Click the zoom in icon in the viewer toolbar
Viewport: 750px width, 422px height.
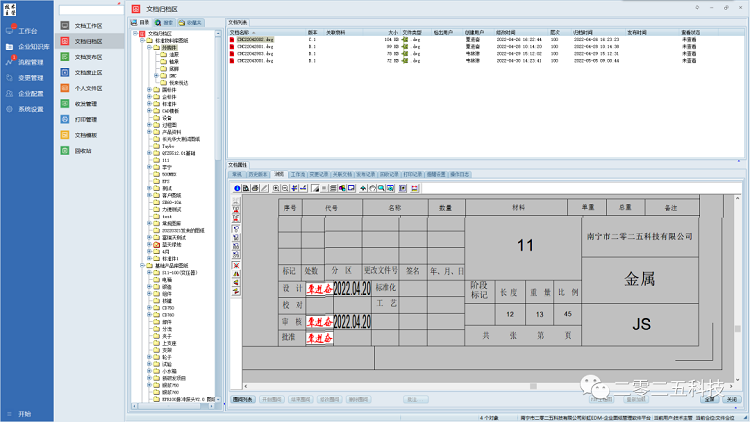pos(276,189)
